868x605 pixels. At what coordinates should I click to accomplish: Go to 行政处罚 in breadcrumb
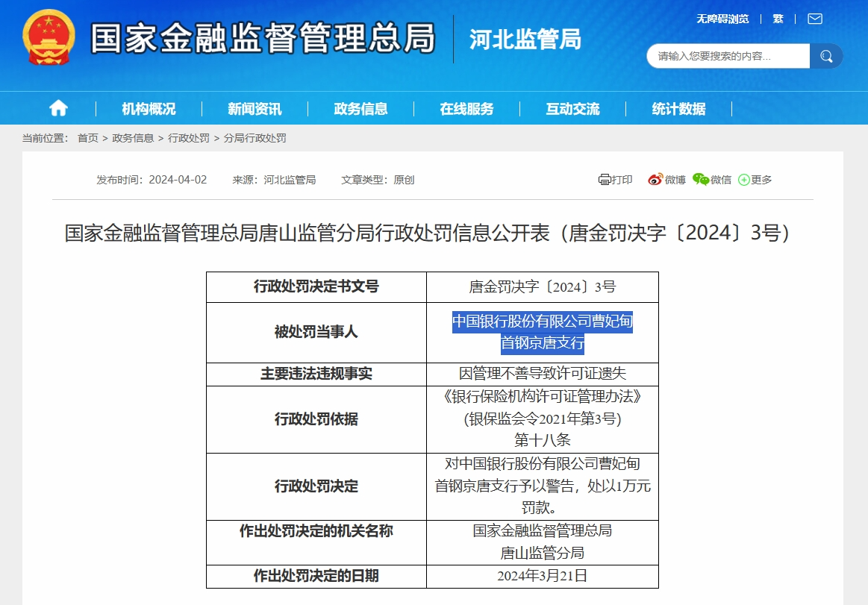(x=189, y=138)
